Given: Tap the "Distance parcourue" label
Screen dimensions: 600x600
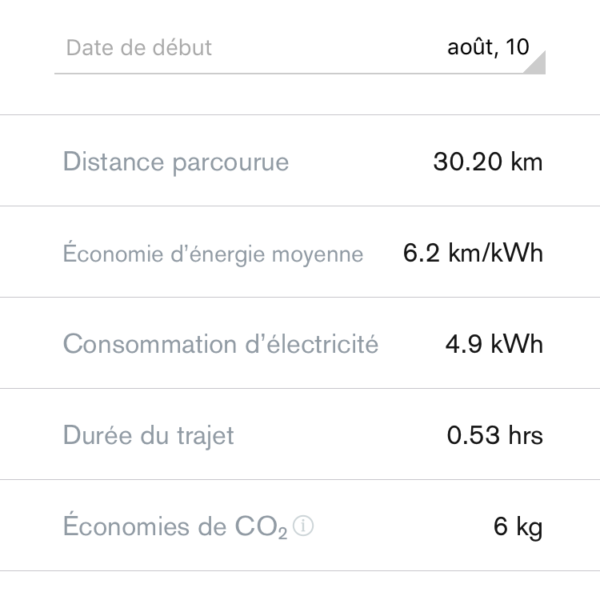Looking at the screenshot, I should (176, 162).
